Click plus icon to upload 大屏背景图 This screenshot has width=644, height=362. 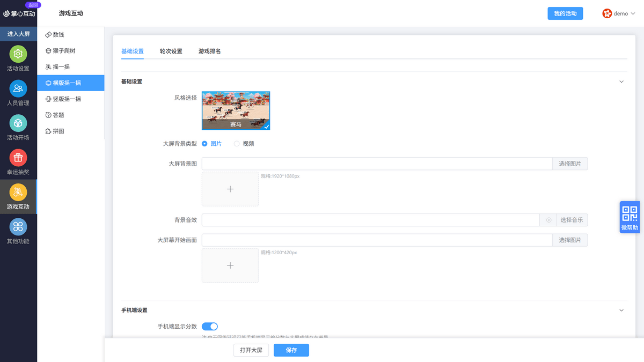(x=230, y=189)
